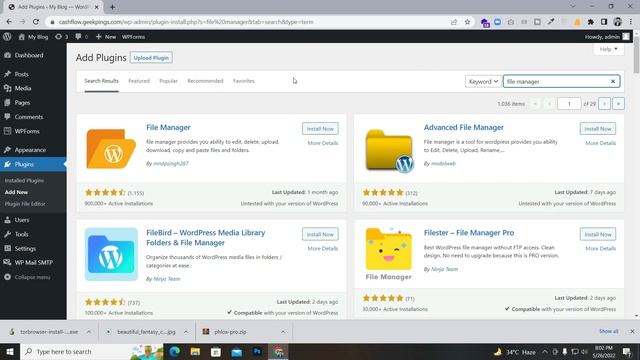Open Tools in the sidebar
The image size is (640, 360).
coord(21,234)
